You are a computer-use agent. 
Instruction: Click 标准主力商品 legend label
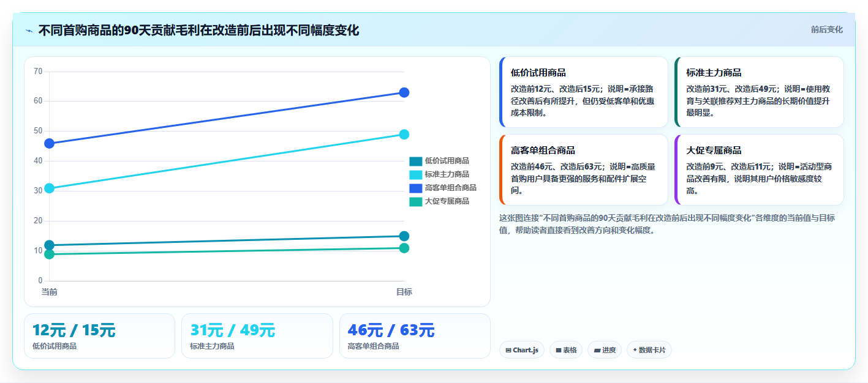pos(447,174)
